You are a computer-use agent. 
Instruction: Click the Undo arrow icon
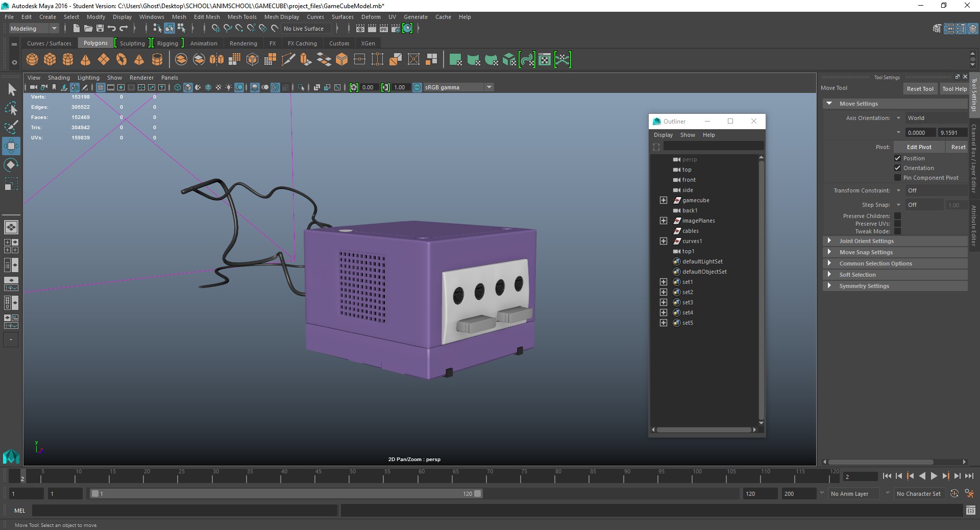tap(112, 28)
